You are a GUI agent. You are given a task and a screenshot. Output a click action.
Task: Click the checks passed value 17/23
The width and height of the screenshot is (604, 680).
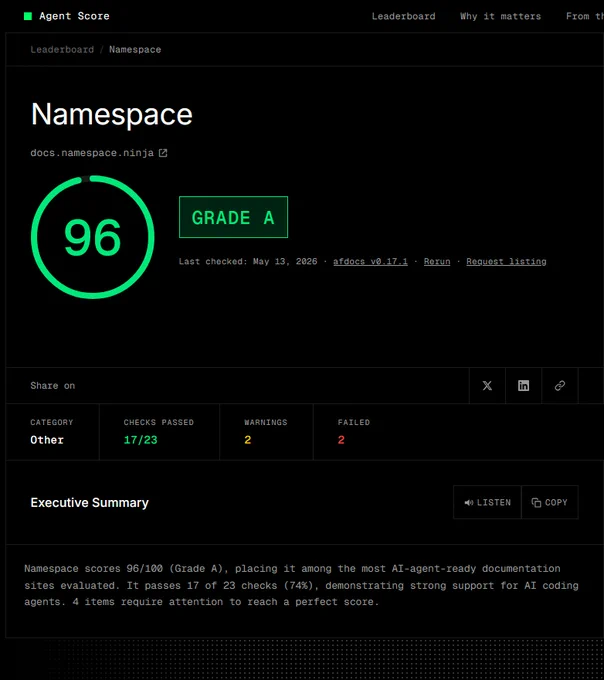click(140, 440)
